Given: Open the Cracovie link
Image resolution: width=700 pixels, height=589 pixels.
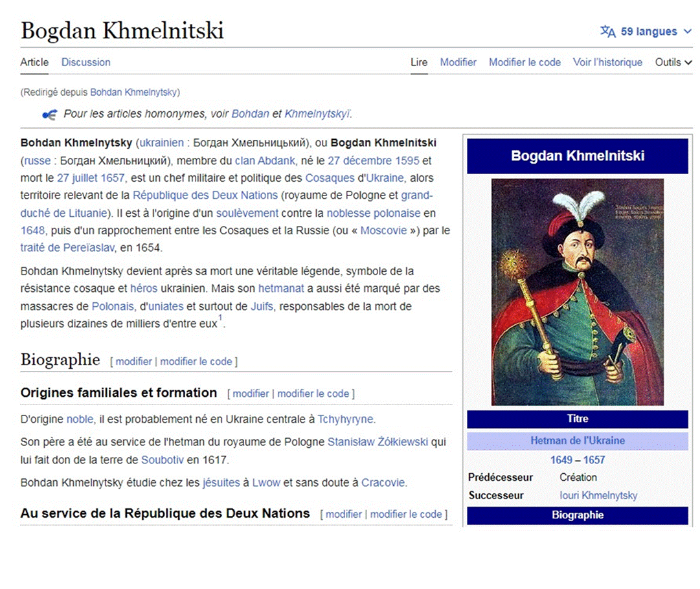Looking at the screenshot, I should point(383,483).
